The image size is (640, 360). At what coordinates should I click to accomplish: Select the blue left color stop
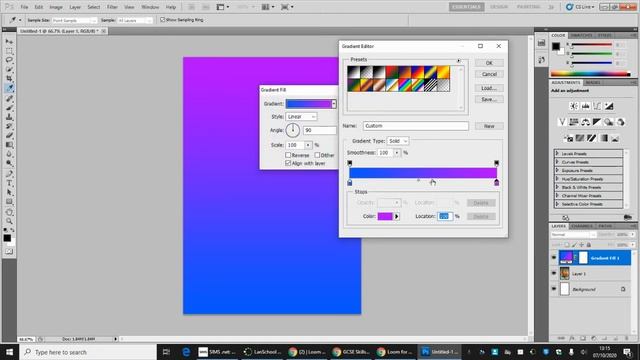[350, 182]
